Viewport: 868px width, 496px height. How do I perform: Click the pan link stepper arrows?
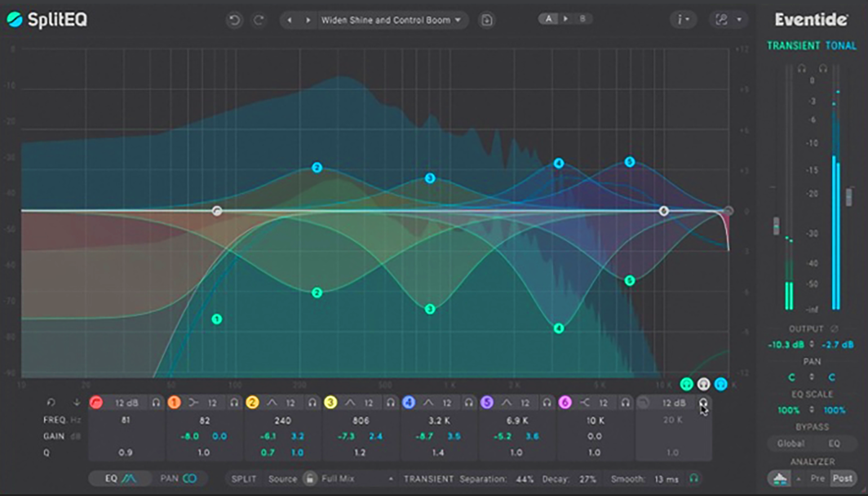tap(812, 377)
